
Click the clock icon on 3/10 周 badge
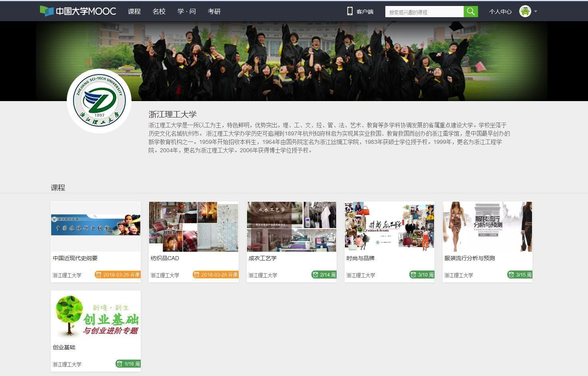tap(413, 275)
